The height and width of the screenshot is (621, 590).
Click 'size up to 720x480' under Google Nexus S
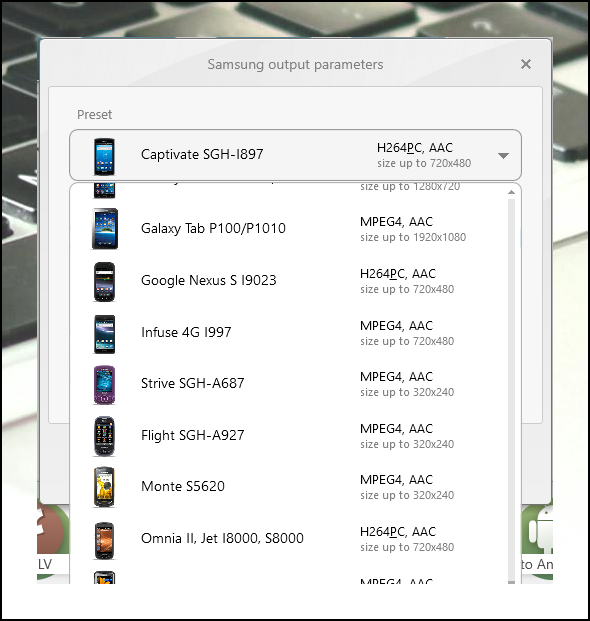tap(407, 289)
